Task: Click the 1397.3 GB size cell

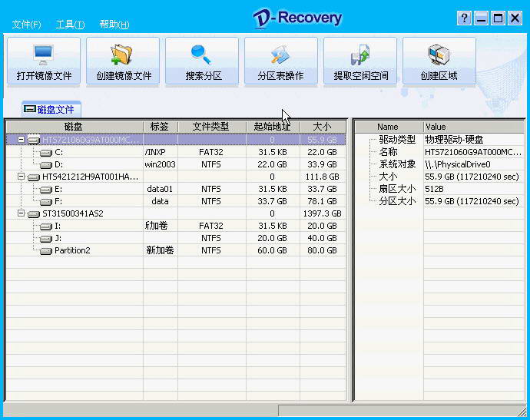Action: [x=322, y=214]
